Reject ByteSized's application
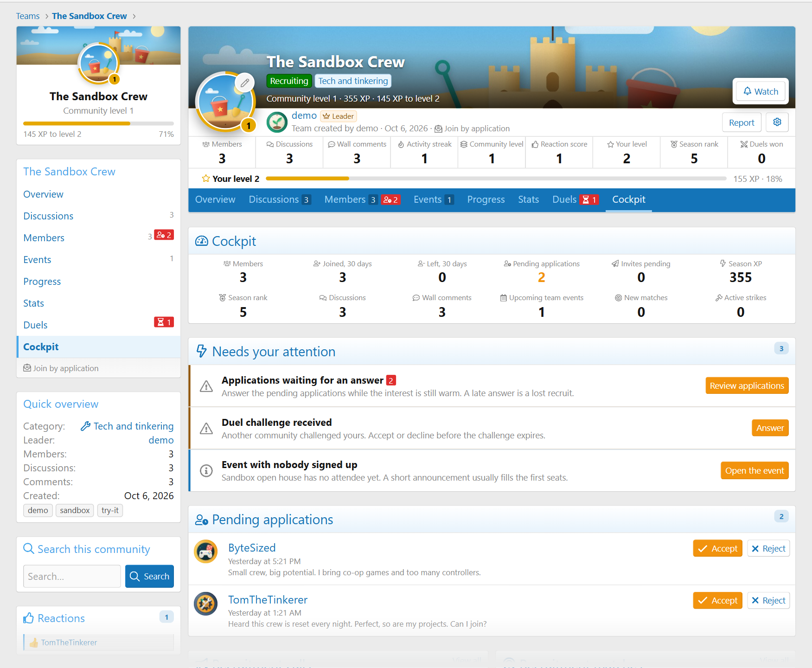The height and width of the screenshot is (668, 812). pyautogui.click(x=768, y=548)
